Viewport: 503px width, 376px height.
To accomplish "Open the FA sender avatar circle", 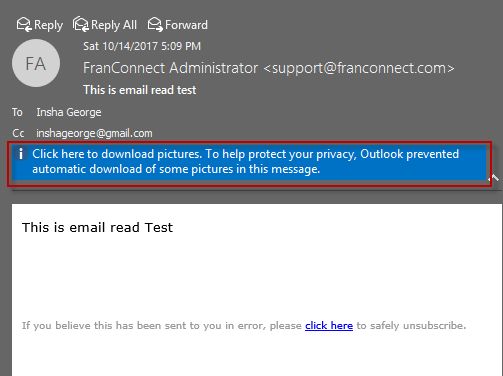I will pos(36,63).
